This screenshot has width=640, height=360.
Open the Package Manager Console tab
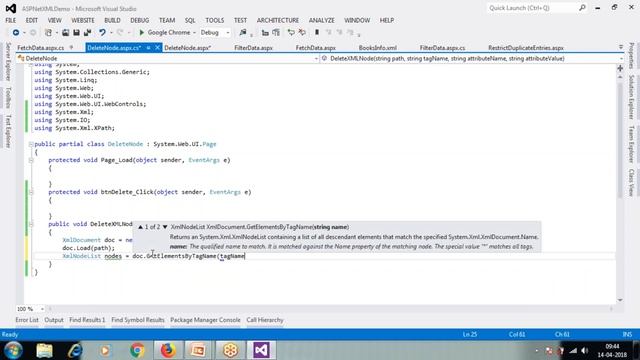[x=205, y=320]
